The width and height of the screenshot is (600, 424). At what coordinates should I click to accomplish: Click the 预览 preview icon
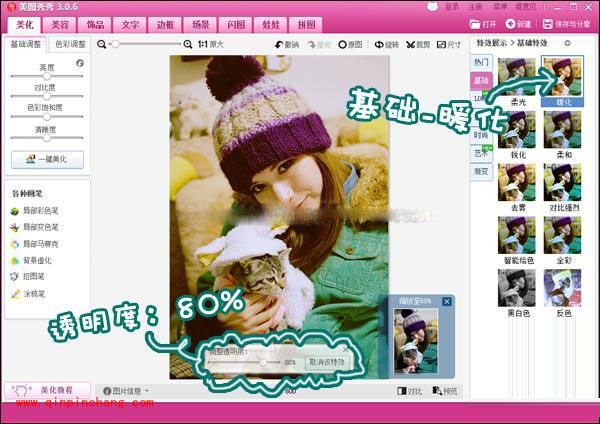click(x=445, y=391)
